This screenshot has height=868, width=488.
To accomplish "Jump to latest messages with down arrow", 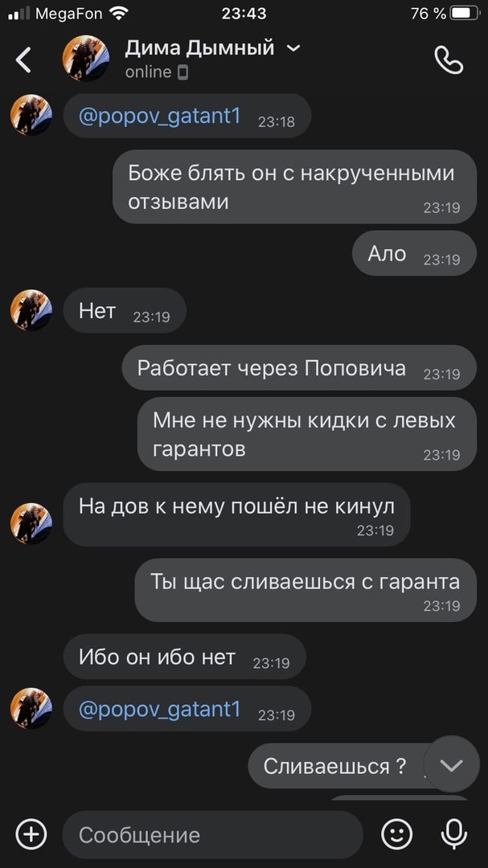I will pyautogui.click(x=452, y=764).
